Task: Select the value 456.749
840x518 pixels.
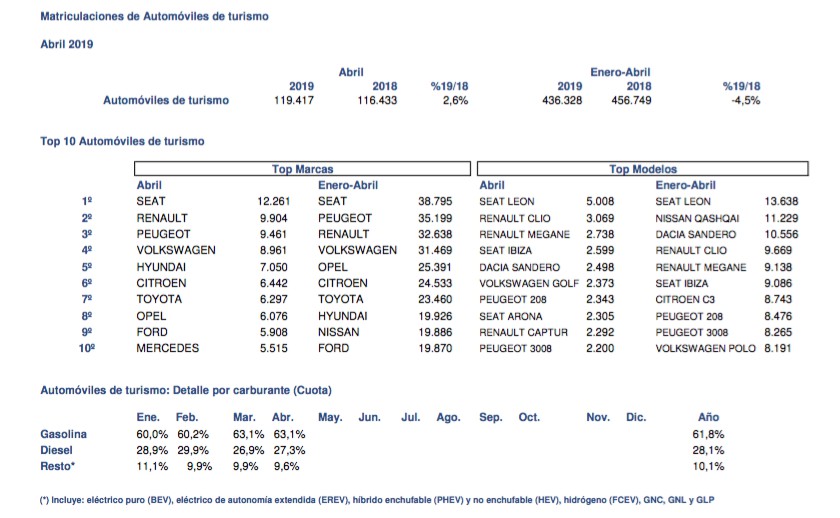Action: 631,100
